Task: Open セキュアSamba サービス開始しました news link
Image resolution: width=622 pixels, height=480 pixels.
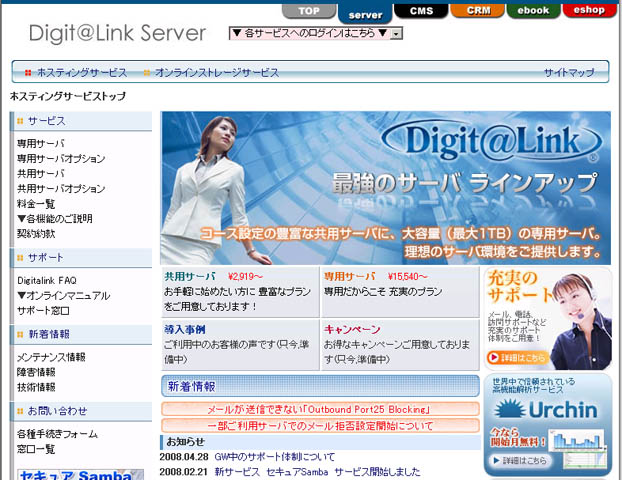Action: (x=317, y=472)
